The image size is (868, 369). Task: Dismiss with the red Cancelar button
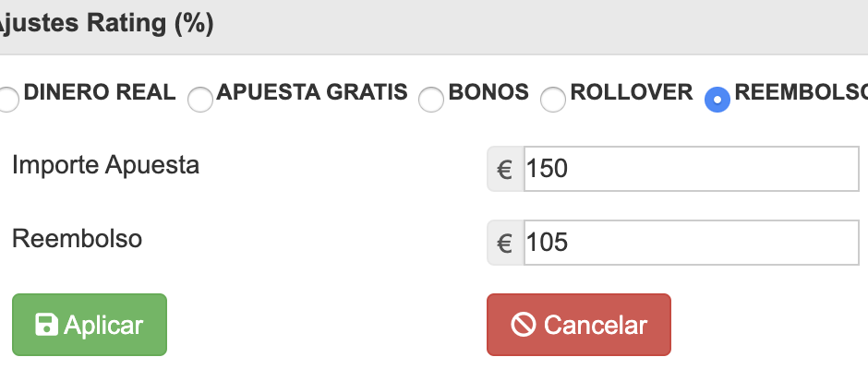[578, 325]
